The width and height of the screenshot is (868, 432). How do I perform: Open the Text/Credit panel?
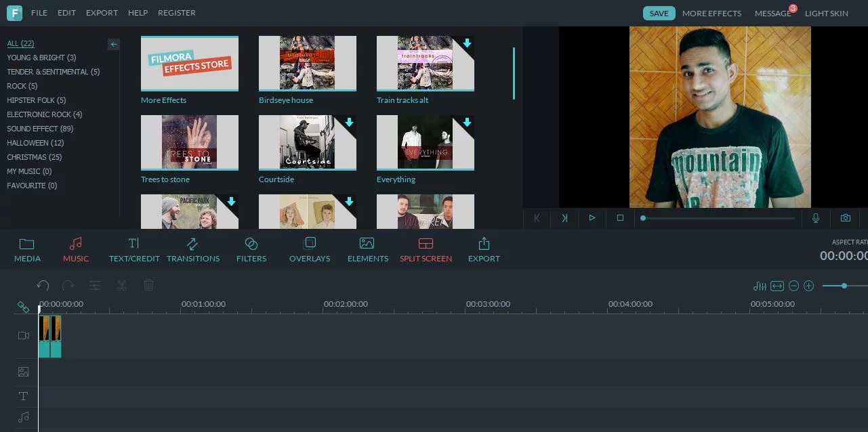tap(134, 249)
